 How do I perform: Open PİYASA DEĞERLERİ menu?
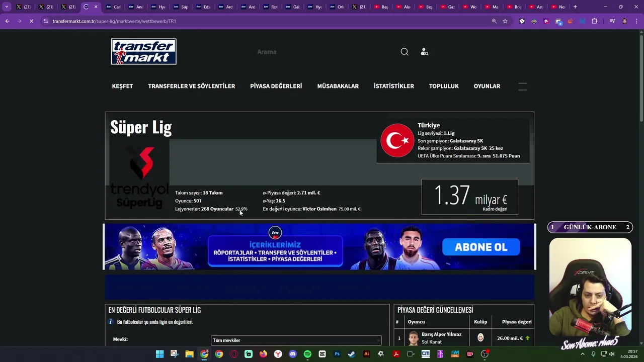[276, 86]
